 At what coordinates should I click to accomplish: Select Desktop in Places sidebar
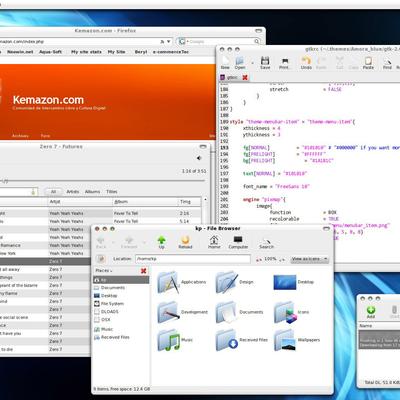(109, 296)
